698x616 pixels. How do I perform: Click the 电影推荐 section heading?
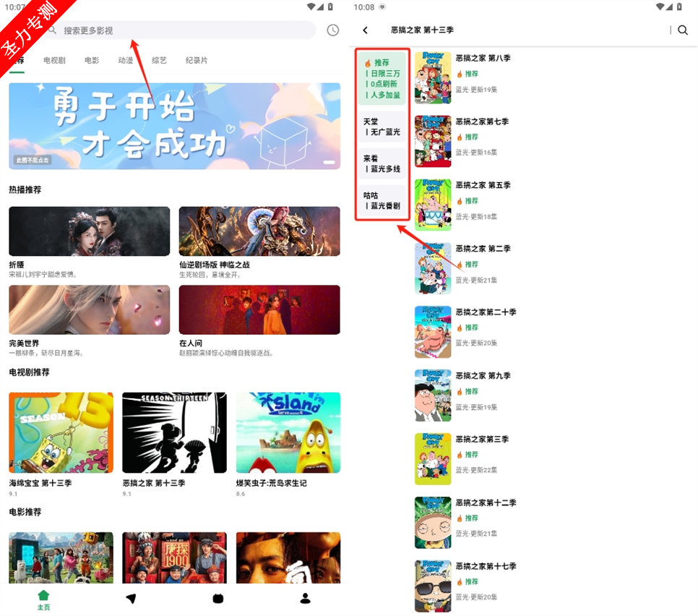coord(25,512)
